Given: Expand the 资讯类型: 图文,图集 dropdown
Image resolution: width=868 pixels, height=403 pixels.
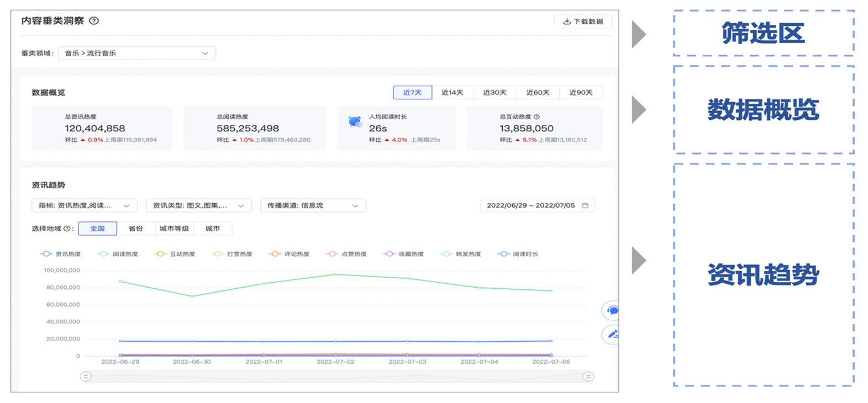Looking at the screenshot, I should pos(198,205).
